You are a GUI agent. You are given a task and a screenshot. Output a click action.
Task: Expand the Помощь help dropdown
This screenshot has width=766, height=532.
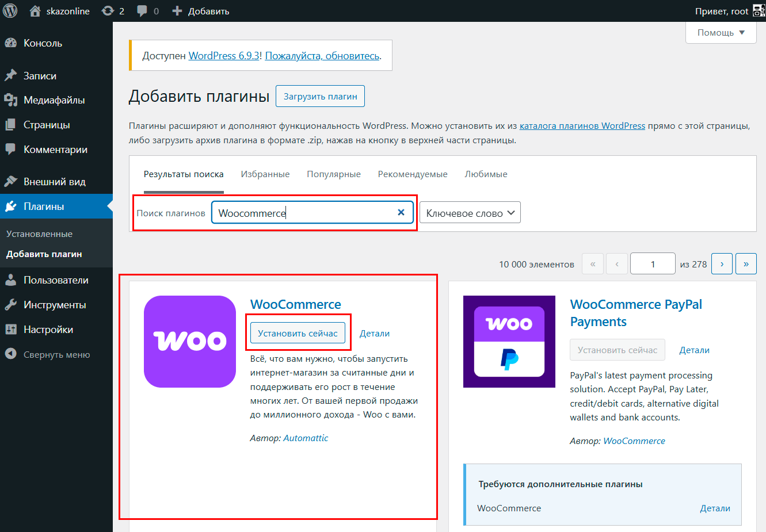pyautogui.click(x=721, y=33)
